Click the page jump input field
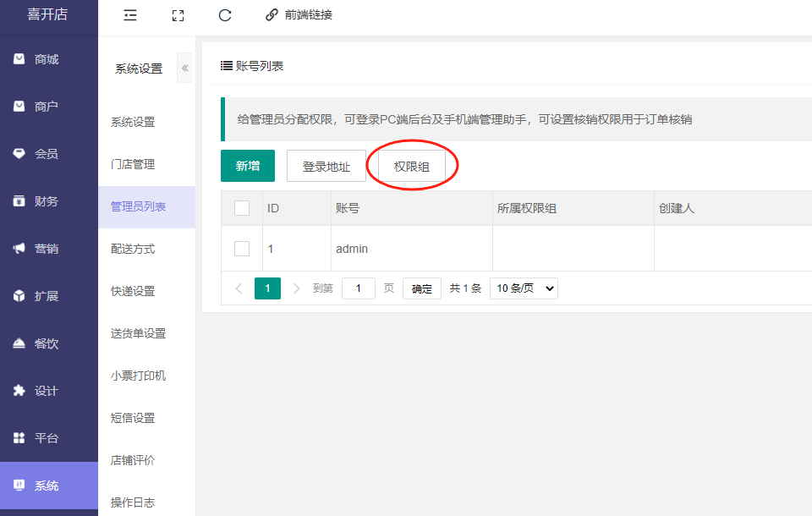 pyautogui.click(x=359, y=288)
